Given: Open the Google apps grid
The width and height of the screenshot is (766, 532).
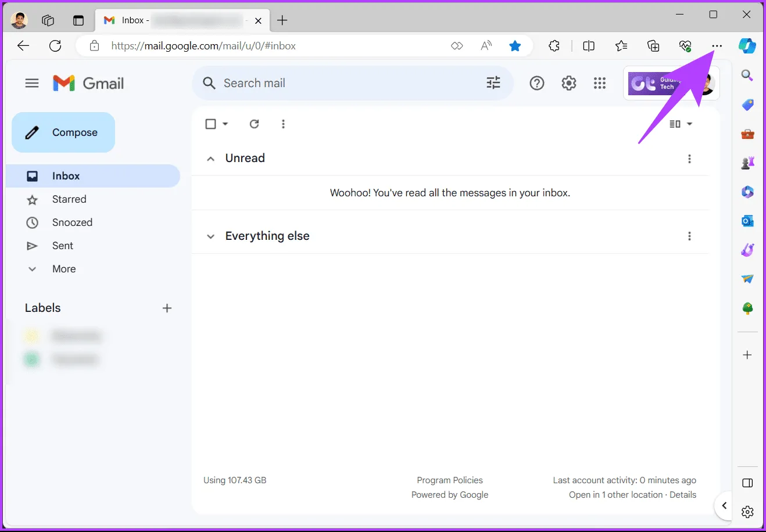Looking at the screenshot, I should click(x=600, y=83).
